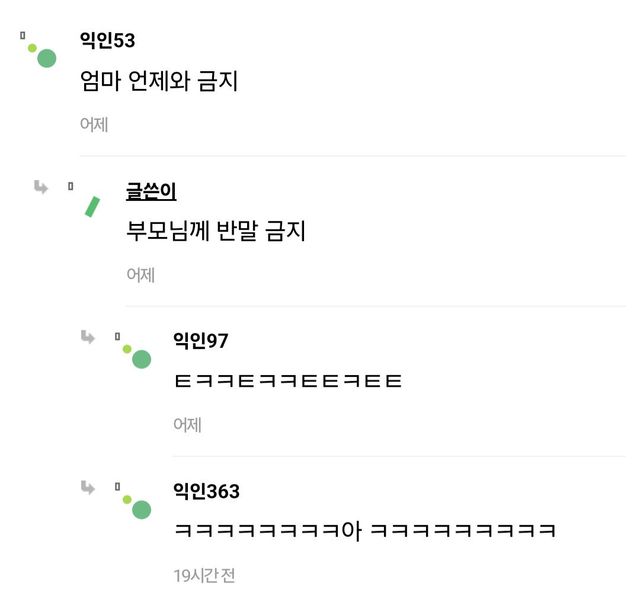Select the reply "부모님께 반말 금지"
The height and width of the screenshot is (601, 640).
[215, 231]
